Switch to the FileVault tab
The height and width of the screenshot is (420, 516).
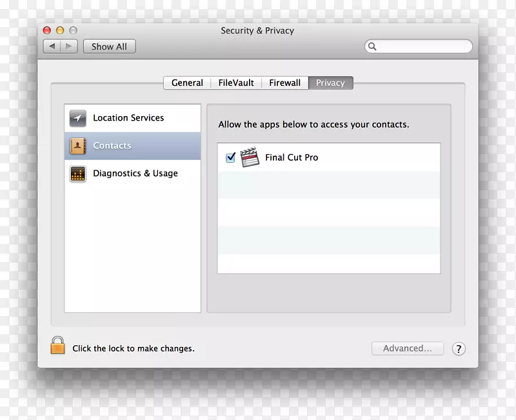[236, 83]
